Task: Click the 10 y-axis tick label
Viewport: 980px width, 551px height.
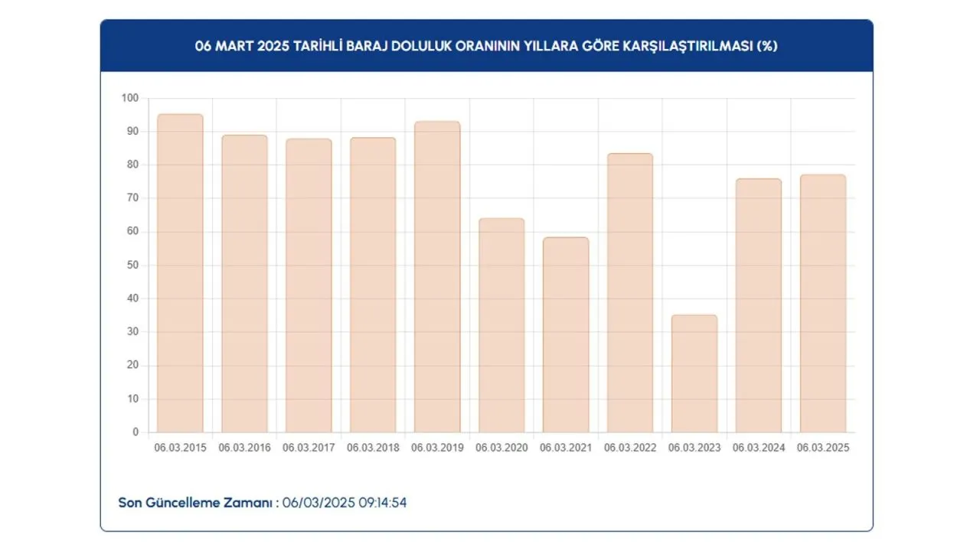Action: pos(132,399)
